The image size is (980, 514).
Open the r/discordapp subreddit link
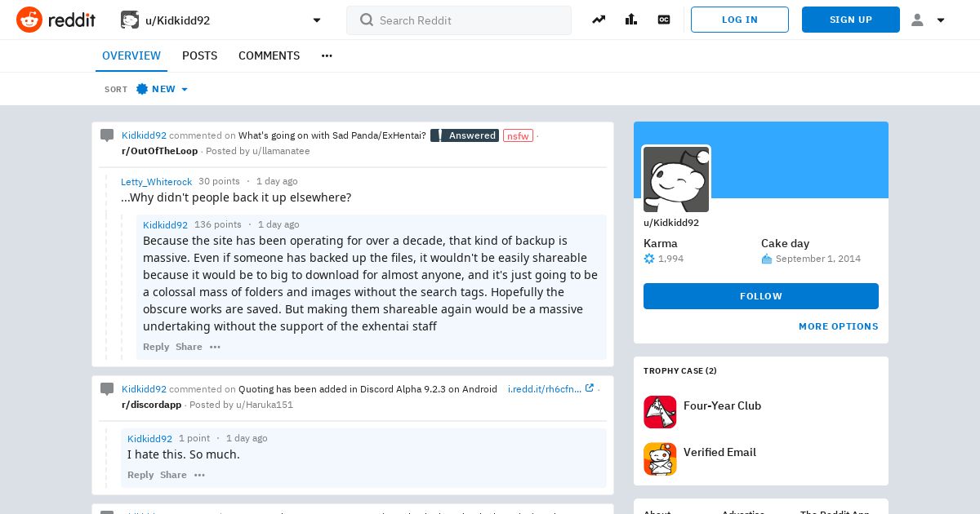click(x=152, y=405)
